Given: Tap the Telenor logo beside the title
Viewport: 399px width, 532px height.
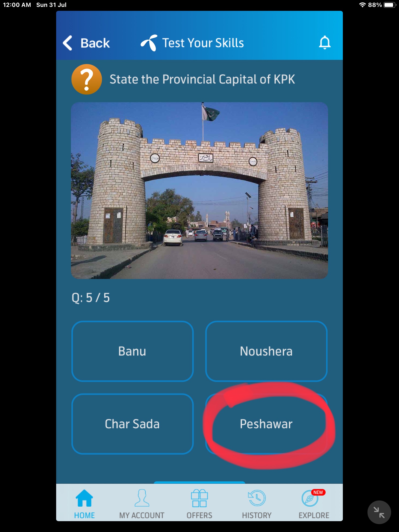Looking at the screenshot, I should tap(149, 43).
